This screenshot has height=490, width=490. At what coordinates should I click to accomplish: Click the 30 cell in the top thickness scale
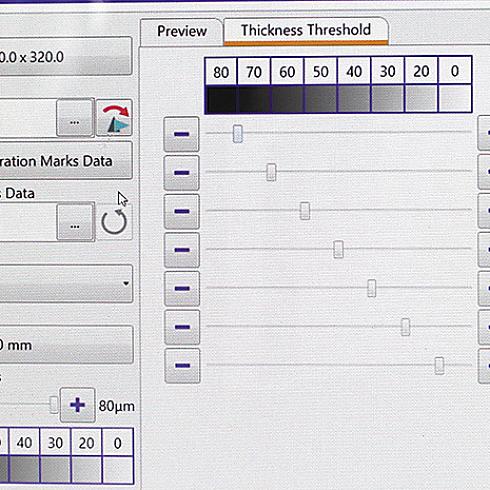pos(388,71)
